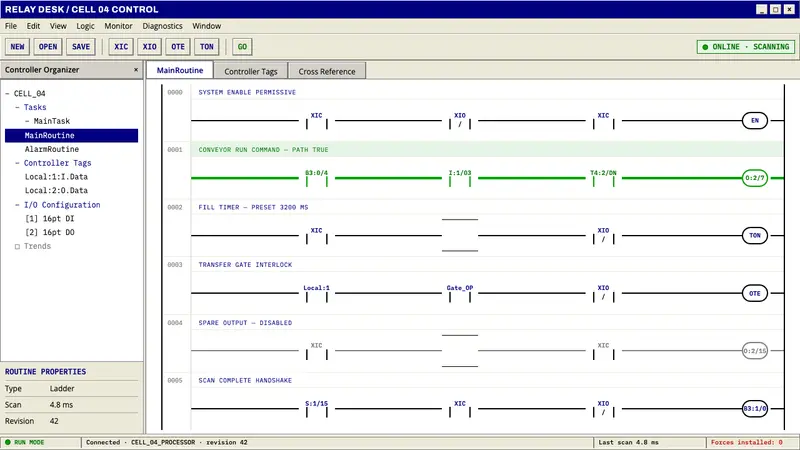800x450 pixels.
Task: Select the [1] 16pt DI module
Action: pos(49,218)
